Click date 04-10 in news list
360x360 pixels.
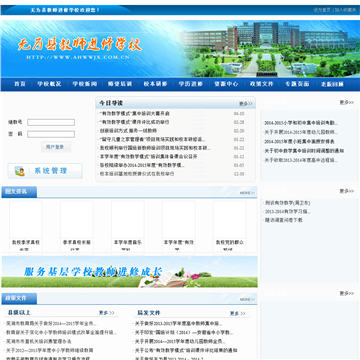pos(239,114)
